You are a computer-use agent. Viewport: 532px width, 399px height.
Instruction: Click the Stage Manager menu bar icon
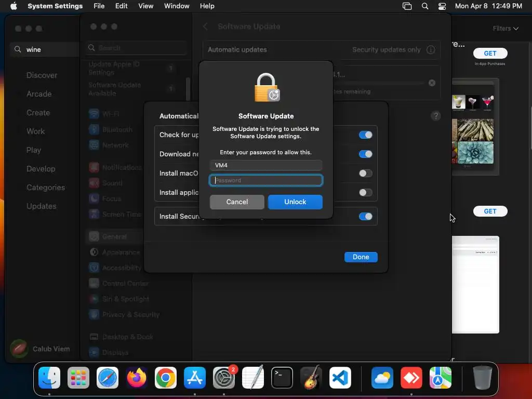(407, 6)
